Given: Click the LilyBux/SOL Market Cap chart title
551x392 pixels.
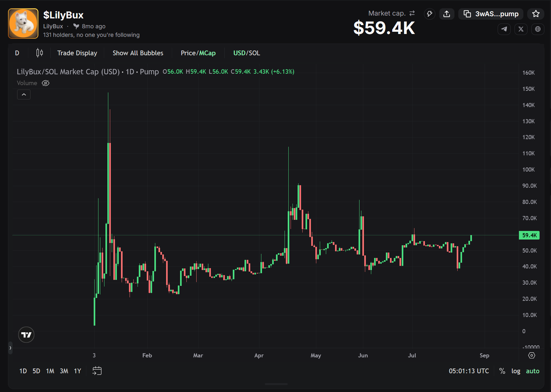Looking at the screenshot, I should tap(88, 72).
